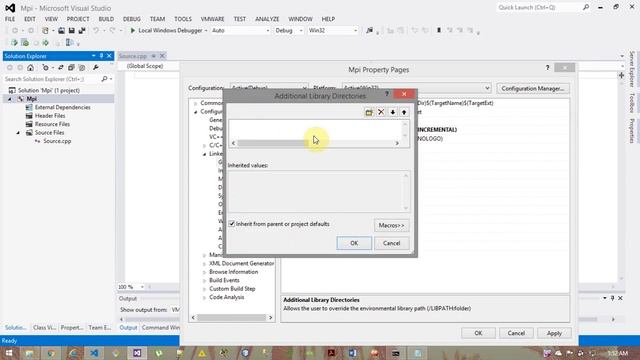Click the pin icon on Solution Explorer title bar
The height and width of the screenshot is (360, 640).
(x=102, y=56)
